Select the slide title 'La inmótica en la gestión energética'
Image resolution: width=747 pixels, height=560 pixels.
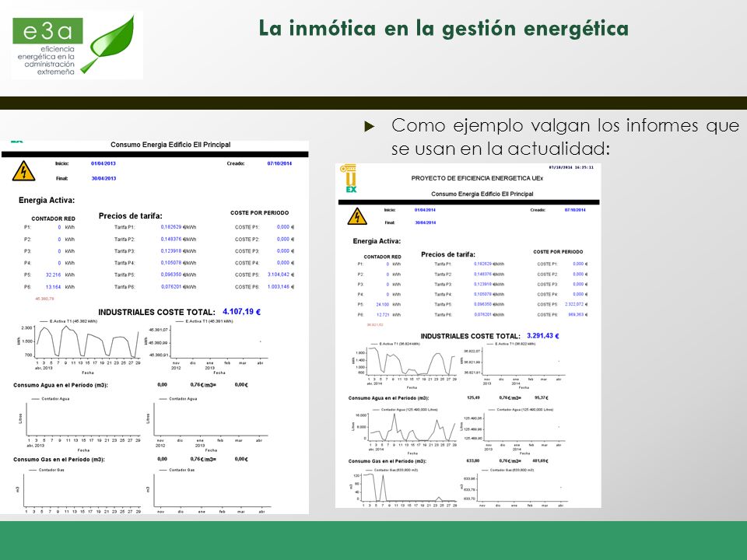444,29
